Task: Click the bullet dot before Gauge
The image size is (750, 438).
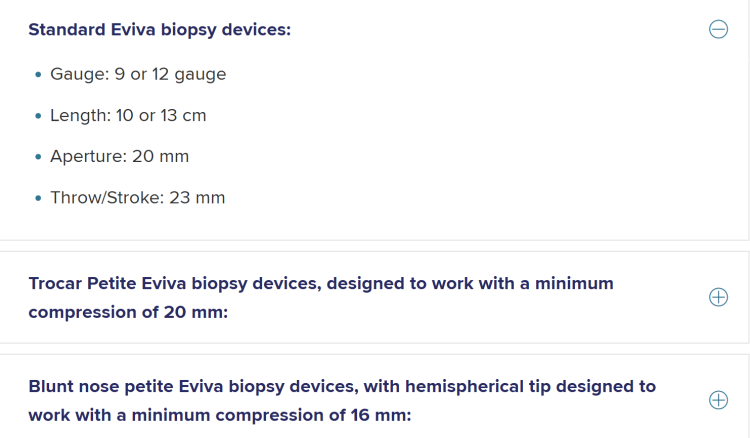Action: tap(38, 75)
